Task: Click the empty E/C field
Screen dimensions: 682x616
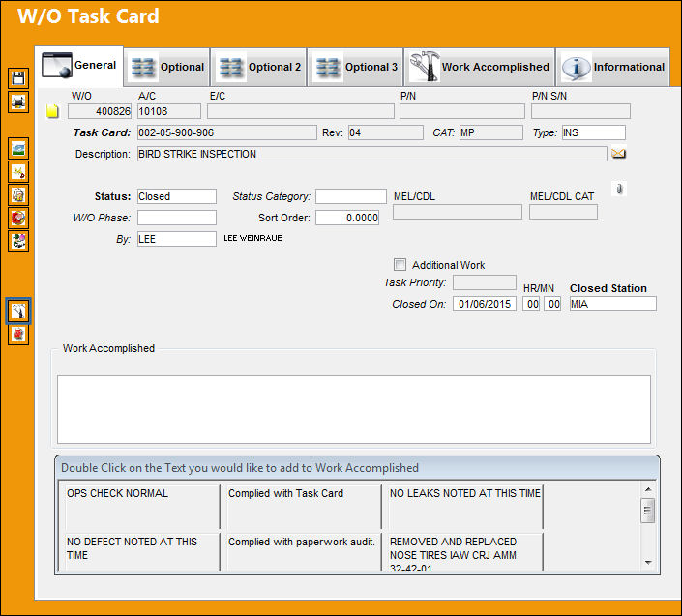Action: 301,111
